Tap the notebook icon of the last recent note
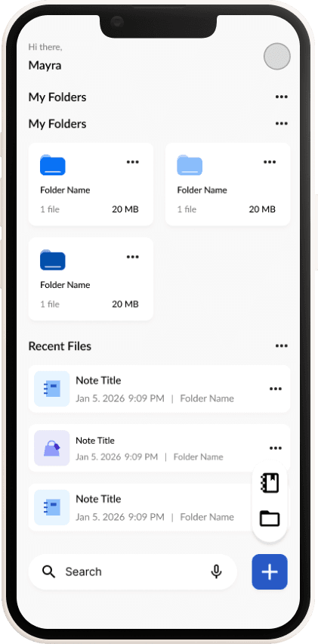 (x=51, y=507)
